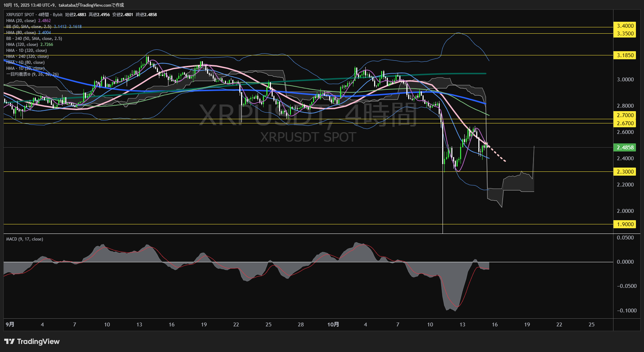
Task: Select the yellow 2.3000 price level tag
Action: coord(625,172)
